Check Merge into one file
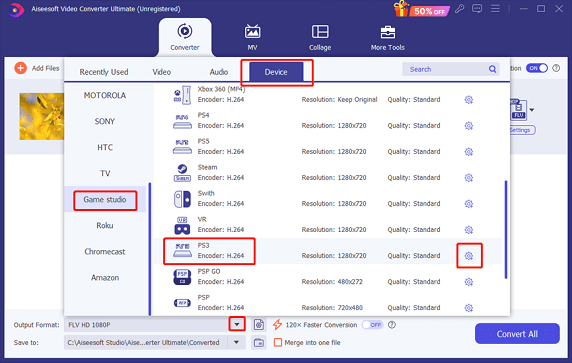572x363 pixels. [x=278, y=343]
